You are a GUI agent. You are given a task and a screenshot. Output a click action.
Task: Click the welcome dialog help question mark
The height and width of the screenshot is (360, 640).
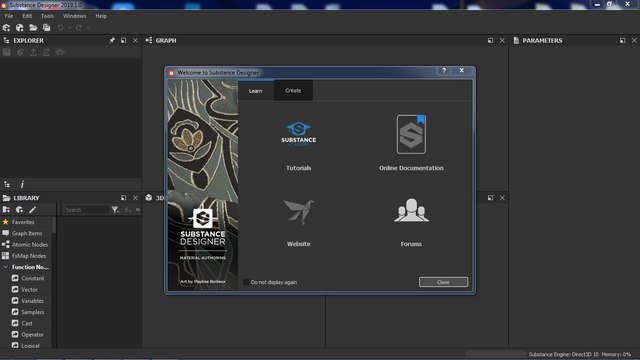(x=444, y=71)
